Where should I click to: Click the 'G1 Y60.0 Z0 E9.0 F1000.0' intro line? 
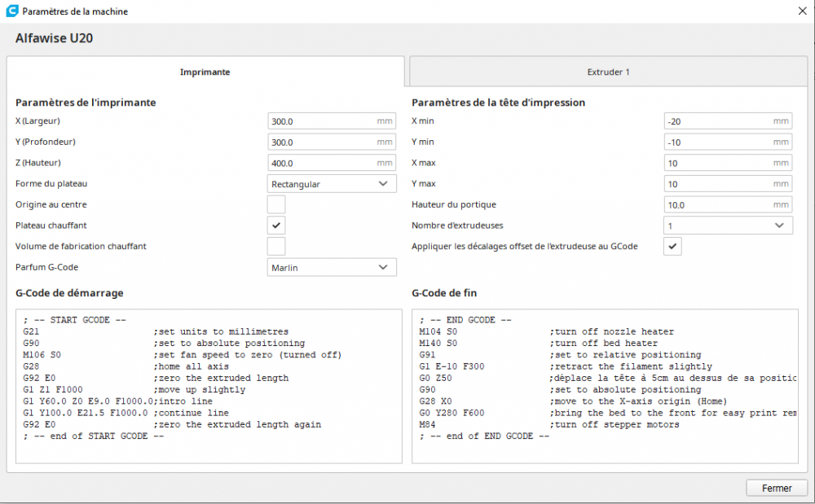[118, 401]
